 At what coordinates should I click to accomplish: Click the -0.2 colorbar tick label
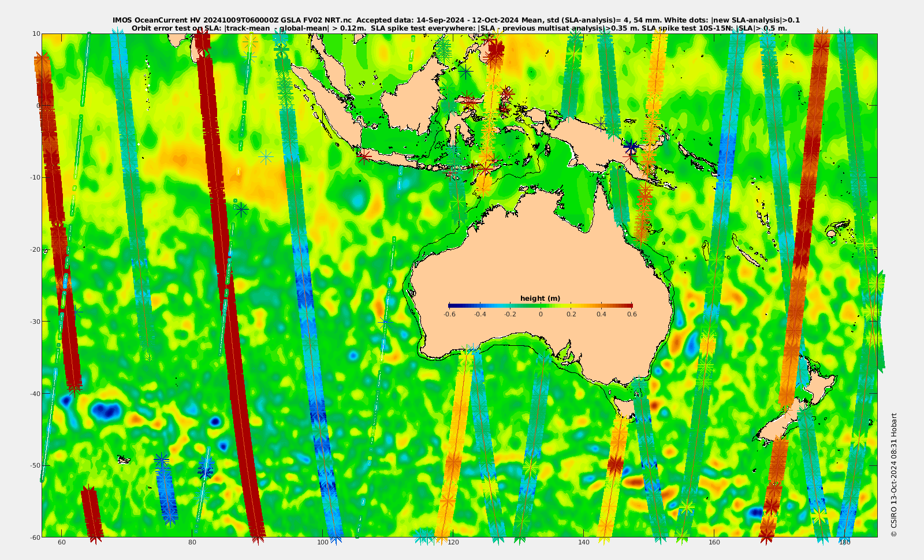click(x=510, y=315)
